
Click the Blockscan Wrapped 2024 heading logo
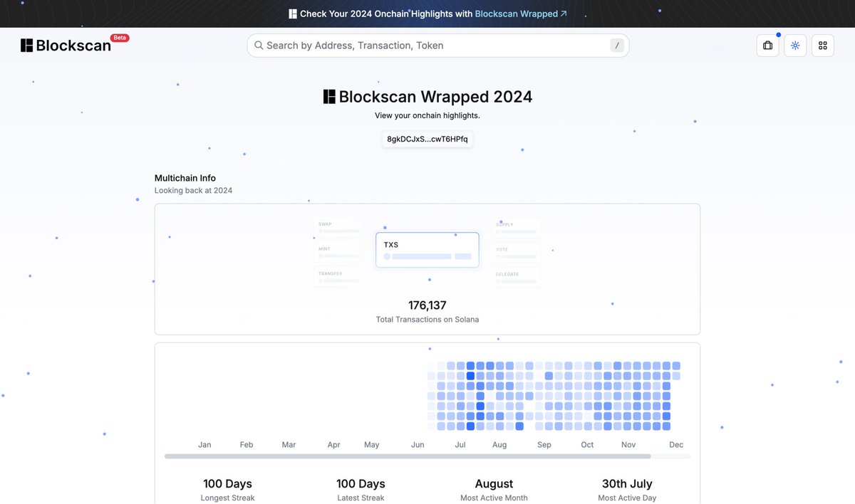click(x=329, y=97)
